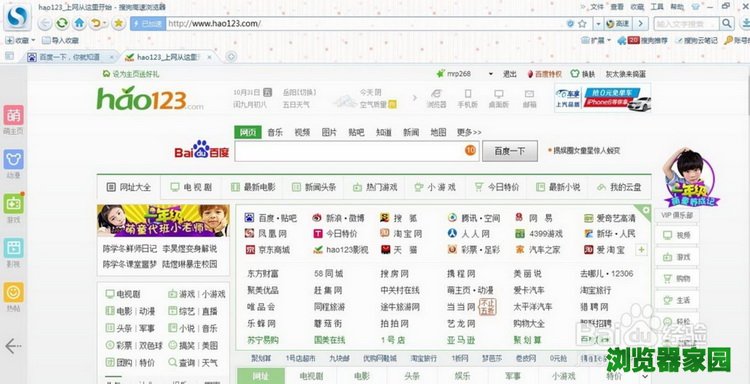Click the browser back arrow button
Viewport: 750px width, 384px height.
pos(44,23)
